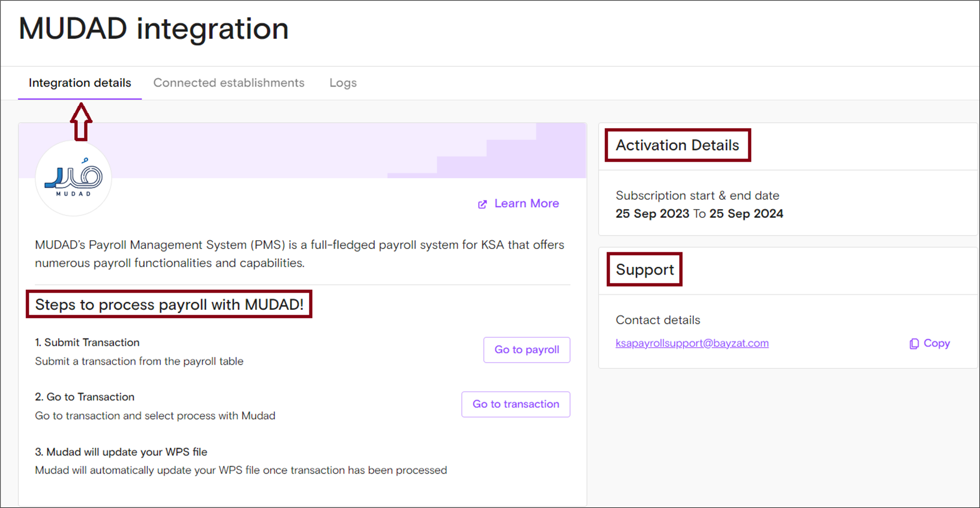Open the Logs tab
This screenshot has height=508, width=980.
(343, 83)
